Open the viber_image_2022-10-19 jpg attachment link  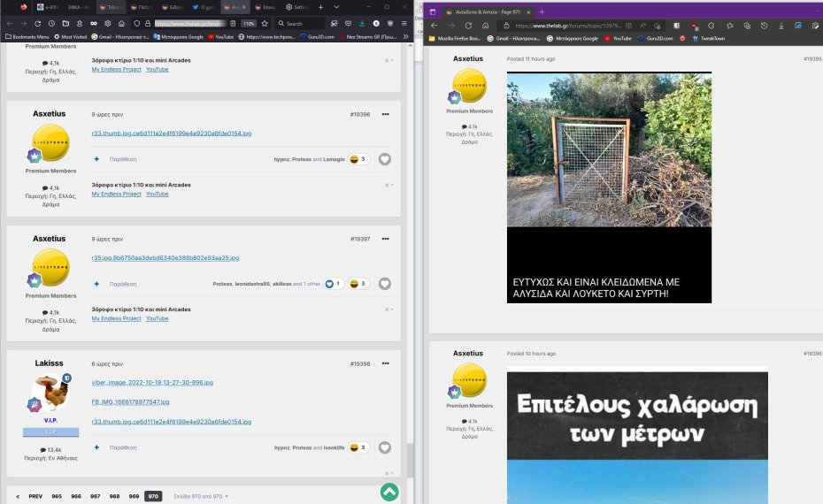152,382
